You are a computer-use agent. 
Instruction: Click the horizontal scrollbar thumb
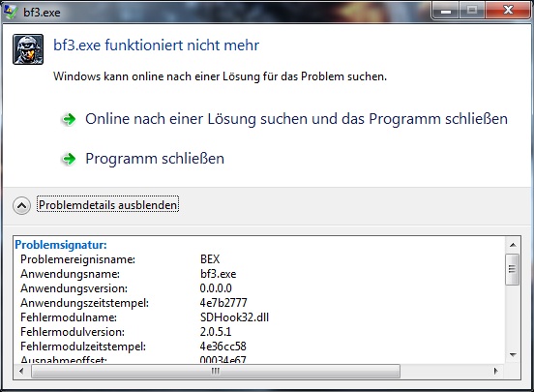[216, 371]
